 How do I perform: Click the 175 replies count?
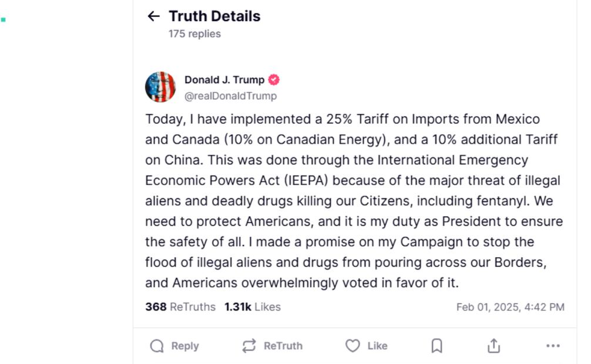194,34
